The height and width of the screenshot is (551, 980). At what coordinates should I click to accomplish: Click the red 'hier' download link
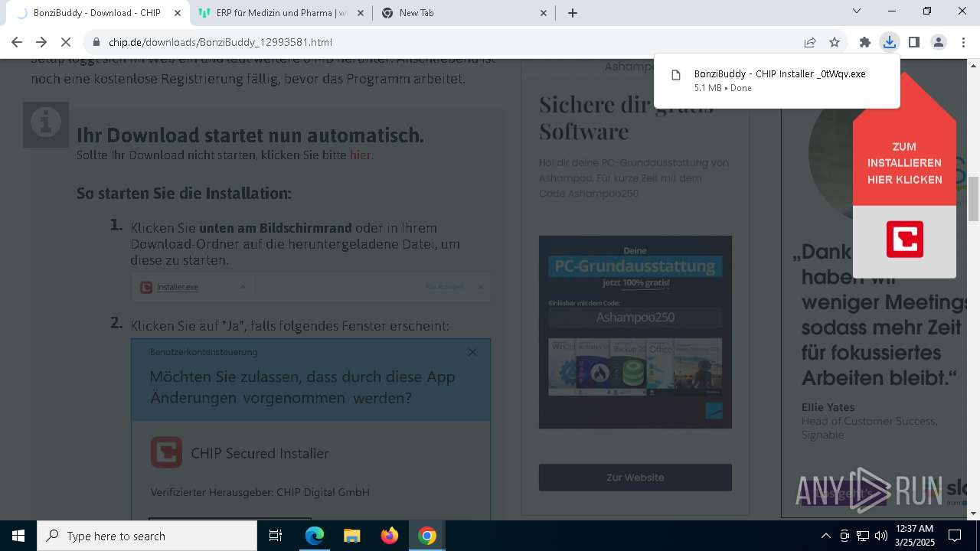361,155
